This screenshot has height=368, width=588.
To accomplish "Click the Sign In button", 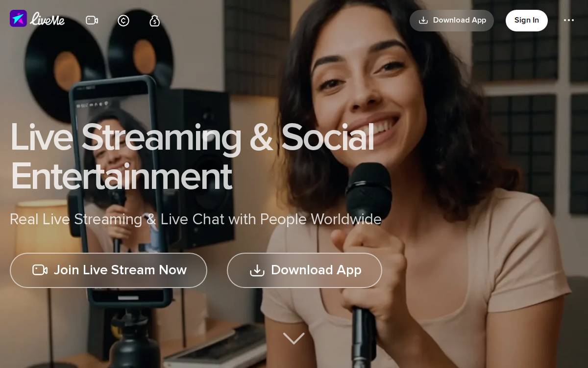I will pyautogui.click(x=527, y=21).
